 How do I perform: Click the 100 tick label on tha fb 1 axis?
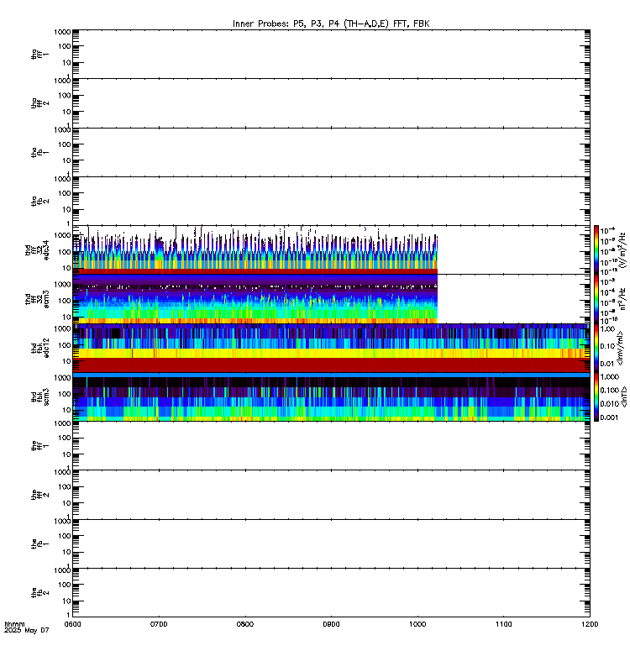[x=65, y=144]
